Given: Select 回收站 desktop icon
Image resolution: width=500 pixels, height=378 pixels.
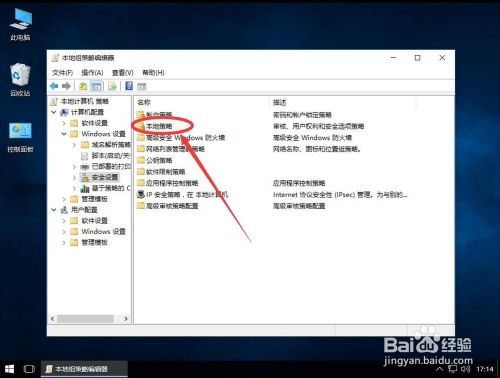Looking at the screenshot, I should point(20,80).
